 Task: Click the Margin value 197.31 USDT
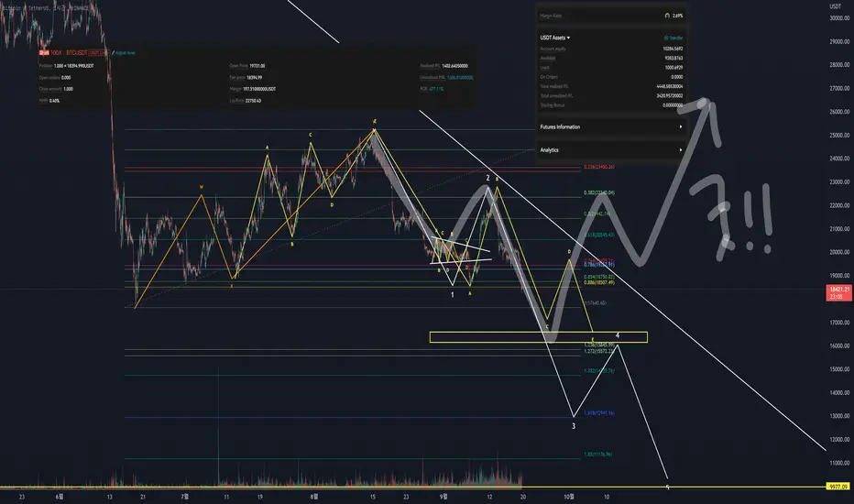259,89
